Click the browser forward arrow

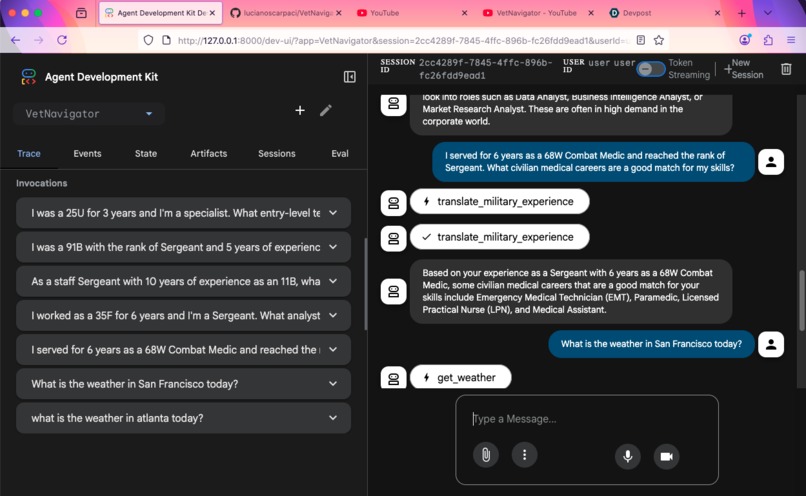tap(39, 40)
